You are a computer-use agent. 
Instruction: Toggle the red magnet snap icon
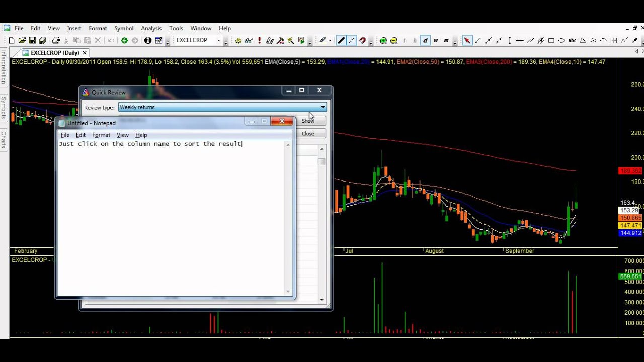[362, 40]
